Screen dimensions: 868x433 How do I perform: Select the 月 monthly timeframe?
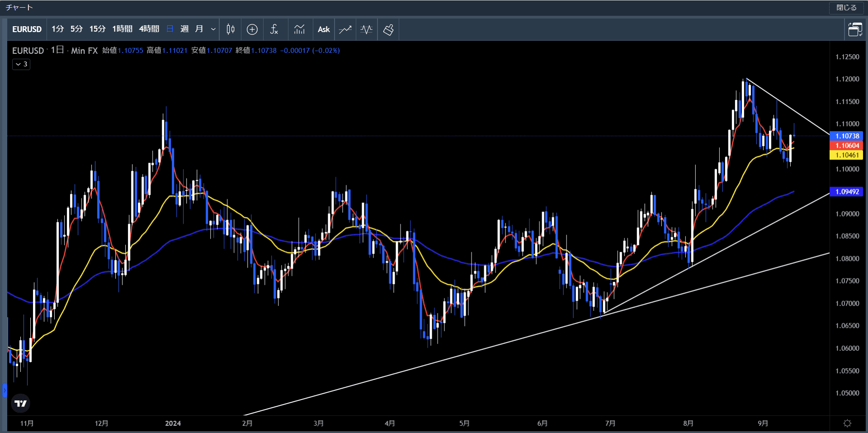[x=199, y=29]
